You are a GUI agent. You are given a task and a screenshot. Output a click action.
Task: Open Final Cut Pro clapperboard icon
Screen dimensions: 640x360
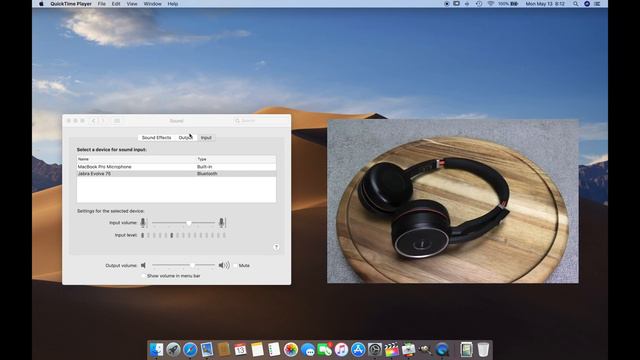point(391,350)
